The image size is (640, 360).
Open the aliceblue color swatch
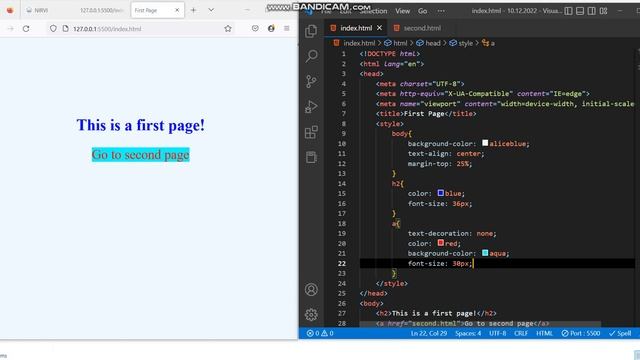click(485, 143)
